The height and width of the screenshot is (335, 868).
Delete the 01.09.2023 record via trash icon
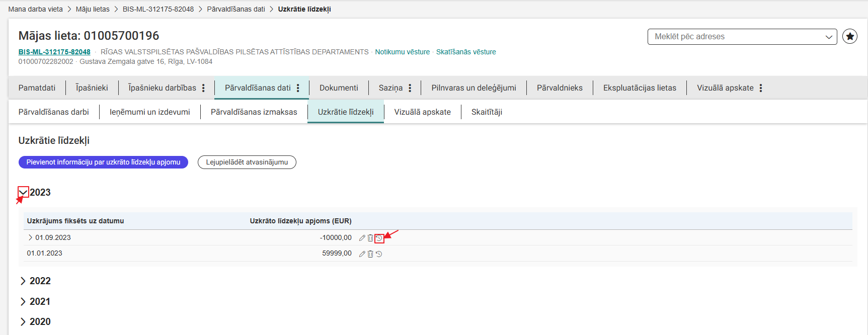click(370, 238)
